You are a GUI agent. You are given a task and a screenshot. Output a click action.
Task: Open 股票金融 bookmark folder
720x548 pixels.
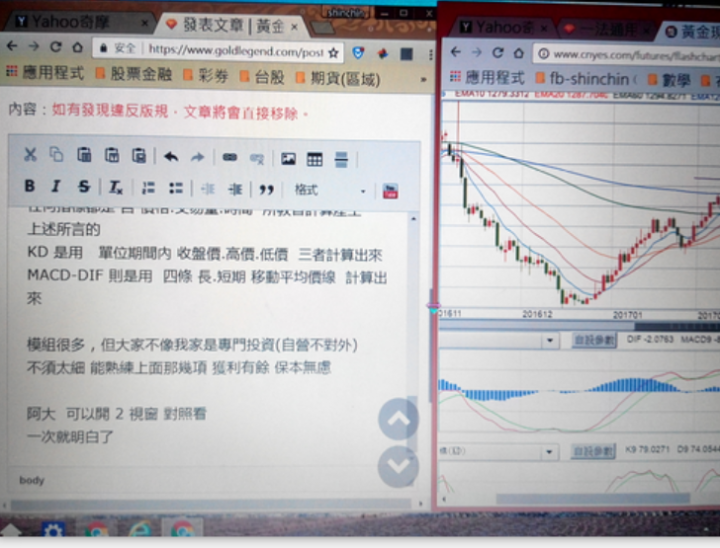coord(134,74)
